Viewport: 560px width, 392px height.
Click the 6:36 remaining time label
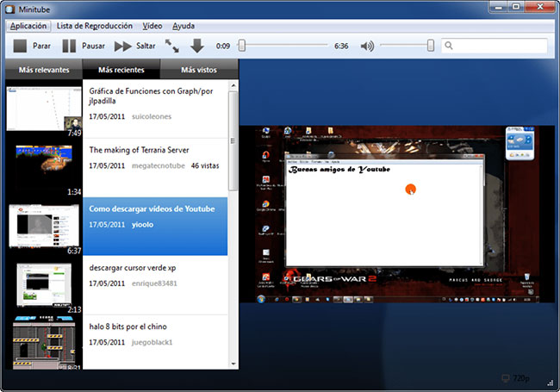(x=341, y=46)
